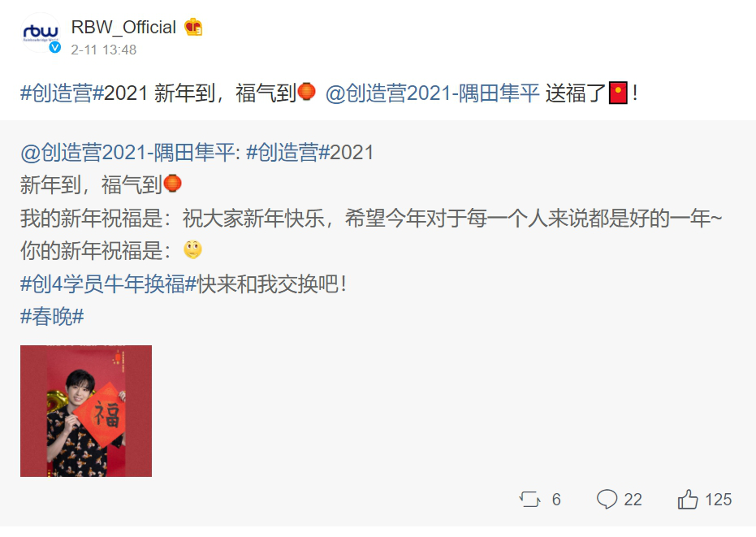Click the thinking face emoji in quoted post
This screenshot has height=537, width=756.
coord(193,250)
